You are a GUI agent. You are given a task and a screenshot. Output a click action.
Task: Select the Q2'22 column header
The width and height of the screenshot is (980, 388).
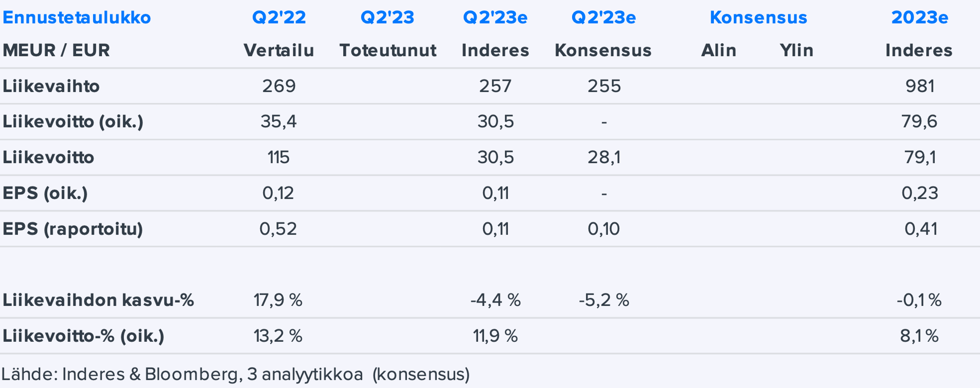point(279,18)
